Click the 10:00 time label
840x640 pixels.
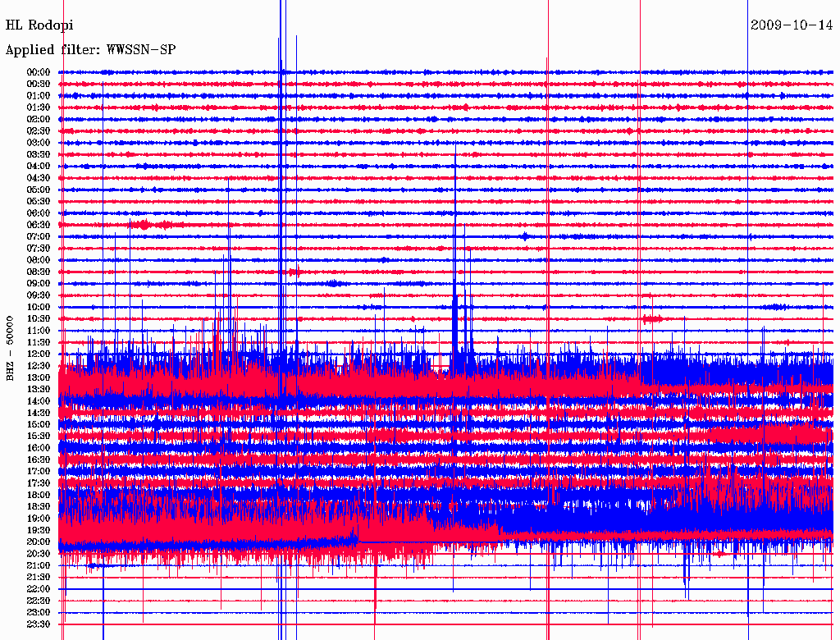(39, 307)
